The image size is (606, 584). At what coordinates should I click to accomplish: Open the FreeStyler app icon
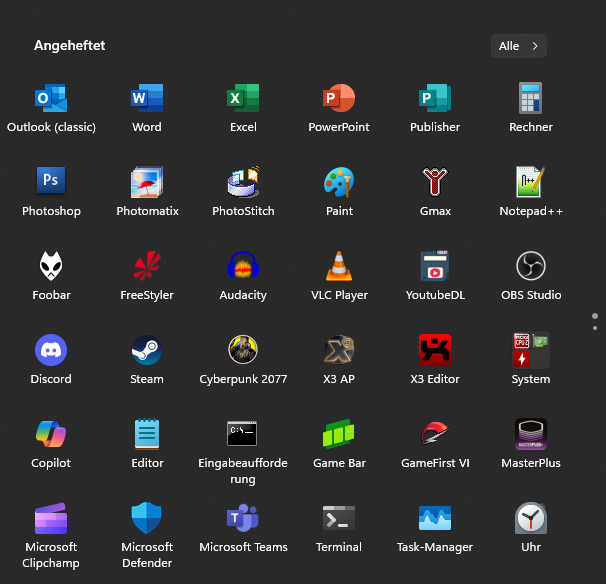pyautogui.click(x=147, y=266)
